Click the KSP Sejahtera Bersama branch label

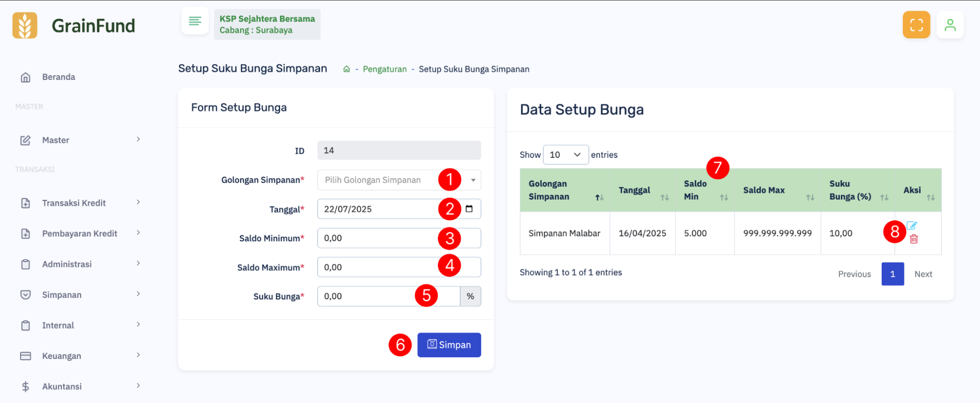[x=267, y=24]
